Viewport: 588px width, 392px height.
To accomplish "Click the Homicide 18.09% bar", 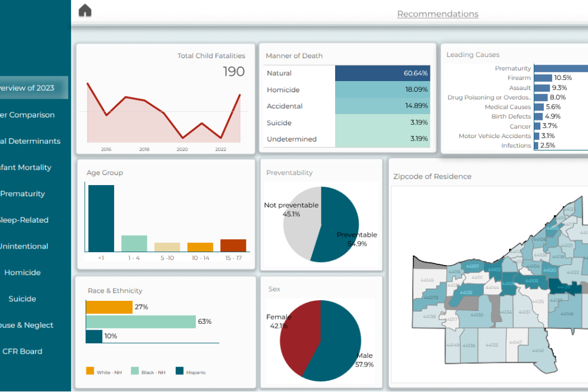I will [x=382, y=90].
